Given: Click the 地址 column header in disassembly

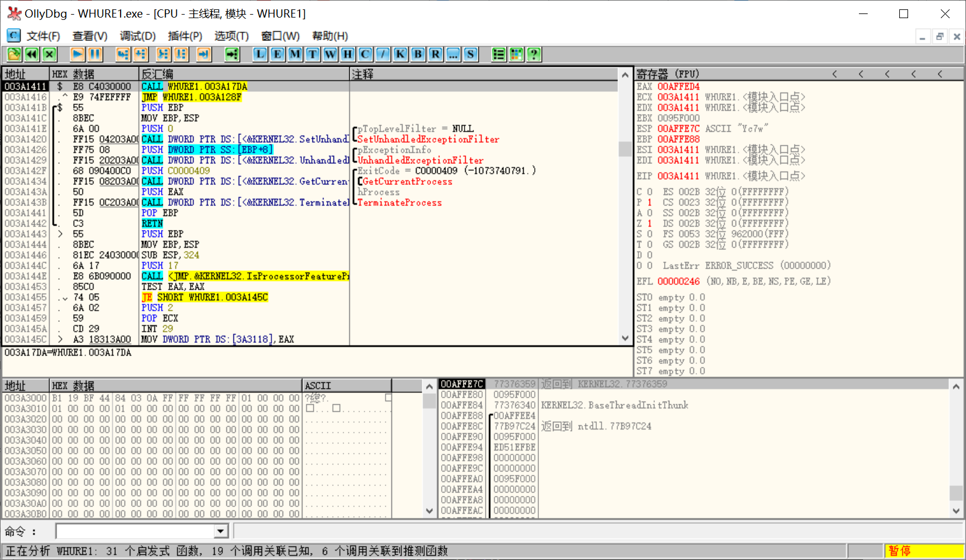Looking at the screenshot, I should pyautogui.click(x=25, y=74).
